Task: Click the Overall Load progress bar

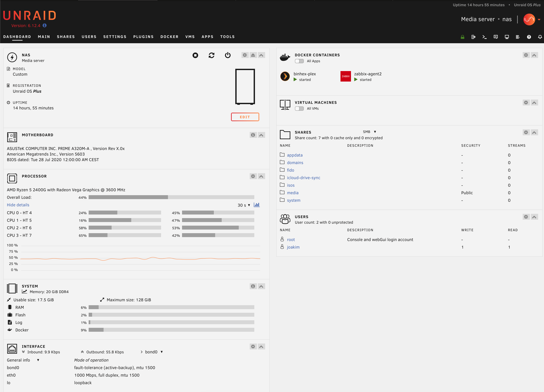Action: click(x=171, y=197)
